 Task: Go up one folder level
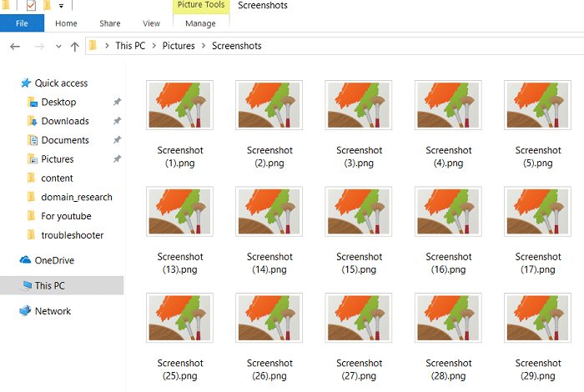[75, 47]
